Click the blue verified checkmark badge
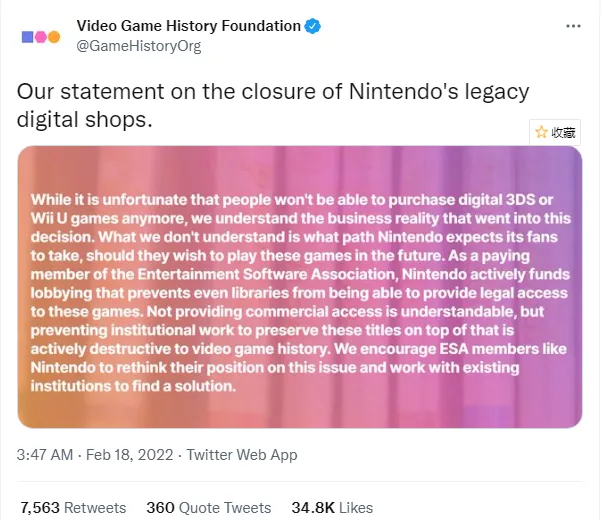 314,26
